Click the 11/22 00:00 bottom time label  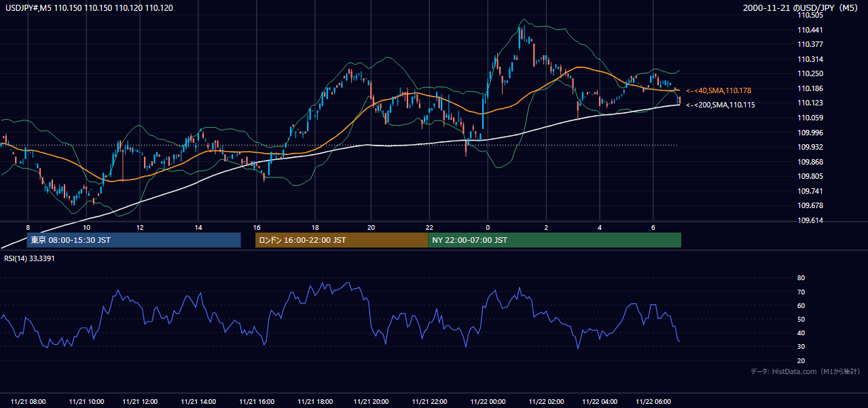487,402
